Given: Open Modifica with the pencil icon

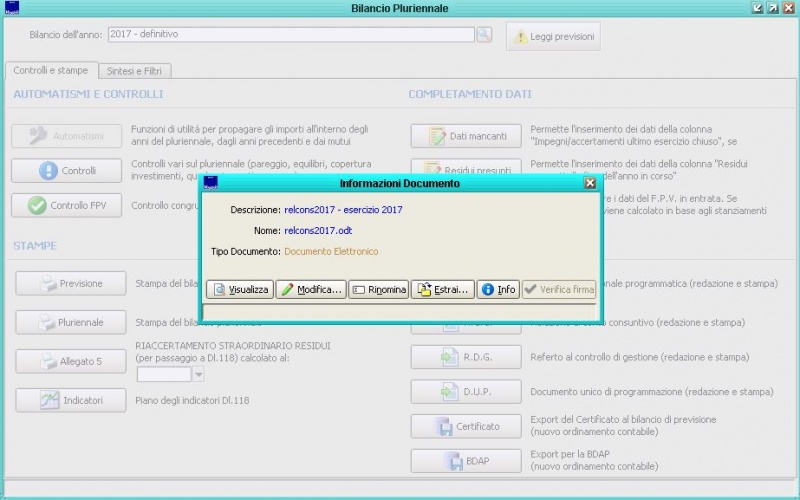Looking at the screenshot, I should pos(311,289).
